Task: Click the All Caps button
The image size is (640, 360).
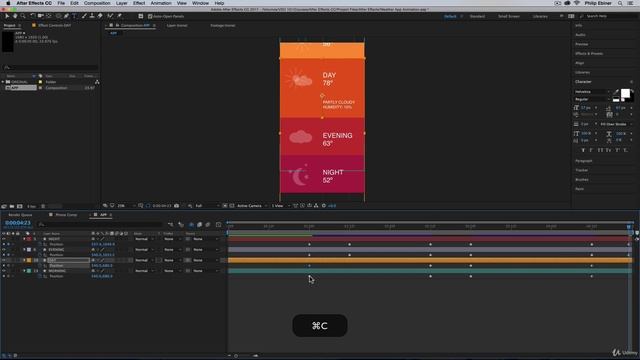Action: click(x=600, y=150)
